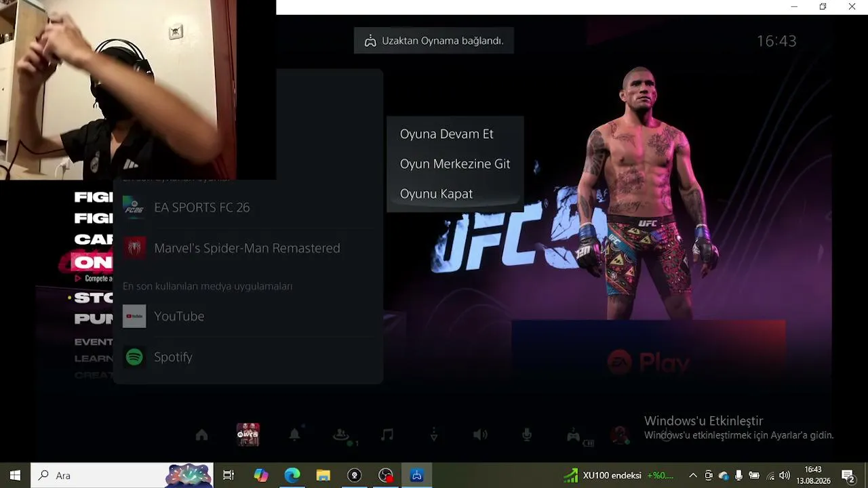The height and width of the screenshot is (488, 868).
Task: Open sound speaker icon in control center
Action: [x=480, y=435]
